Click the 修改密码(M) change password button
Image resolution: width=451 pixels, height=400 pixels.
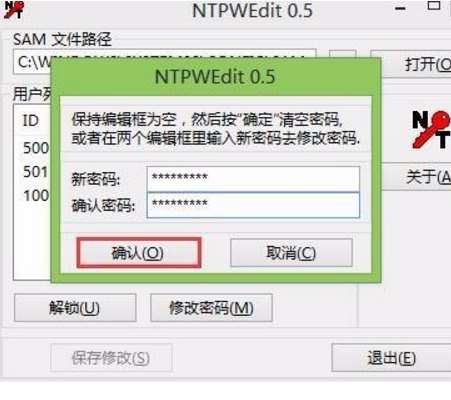[211, 308]
